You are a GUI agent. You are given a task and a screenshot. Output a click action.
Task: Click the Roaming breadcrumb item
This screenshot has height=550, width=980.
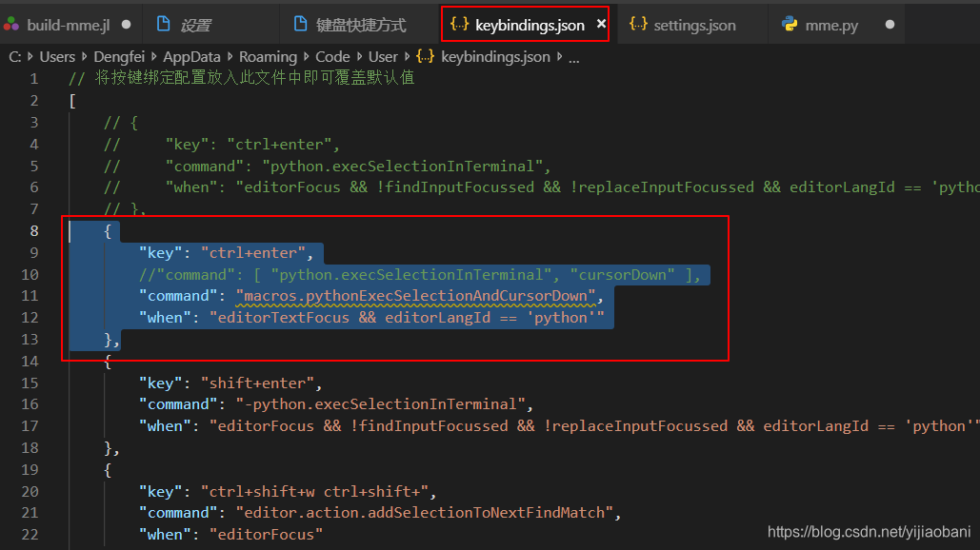[268, 56]
